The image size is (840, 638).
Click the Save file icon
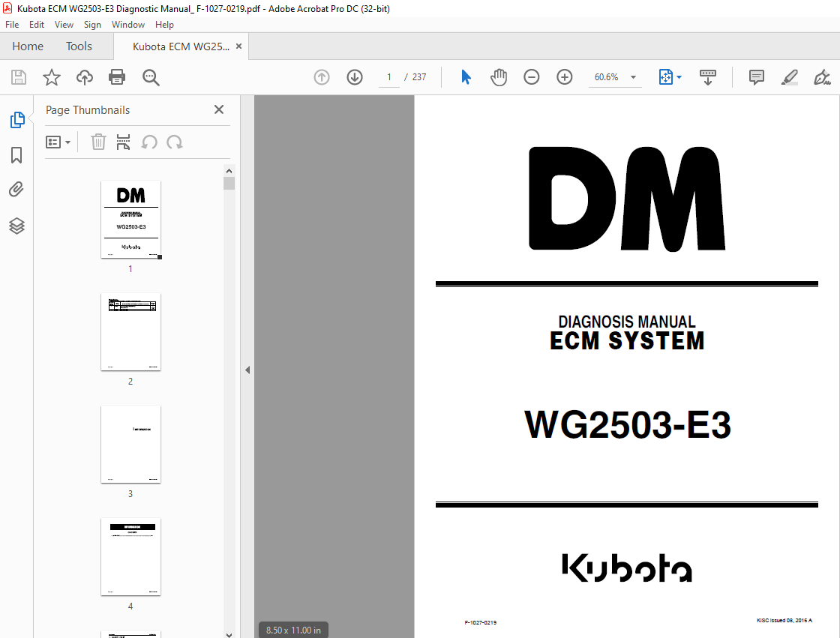19,77
